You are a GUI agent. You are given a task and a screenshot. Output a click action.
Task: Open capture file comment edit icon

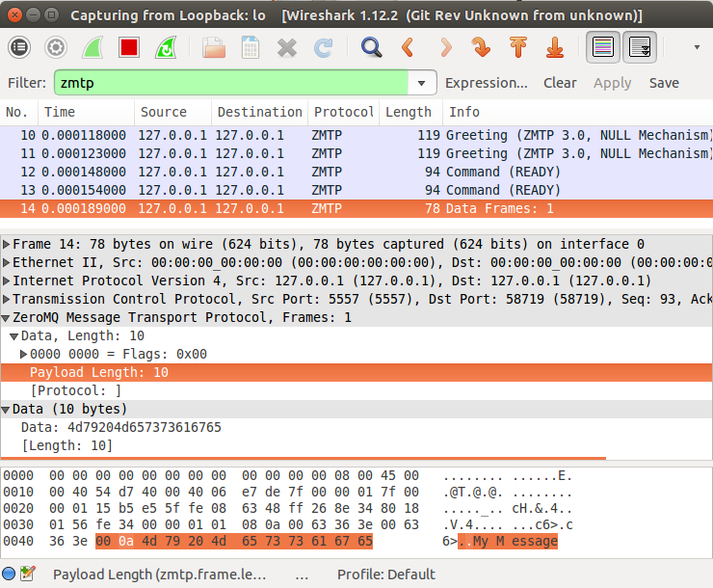coord(28,574)
